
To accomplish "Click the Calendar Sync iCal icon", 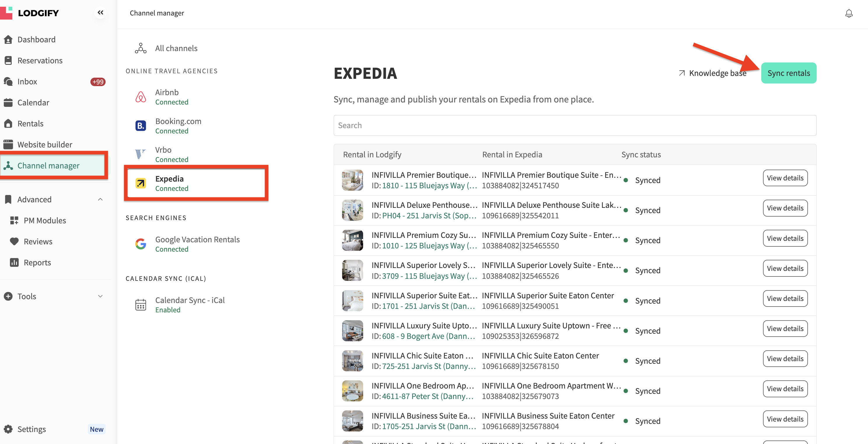I will click(141, 304).
